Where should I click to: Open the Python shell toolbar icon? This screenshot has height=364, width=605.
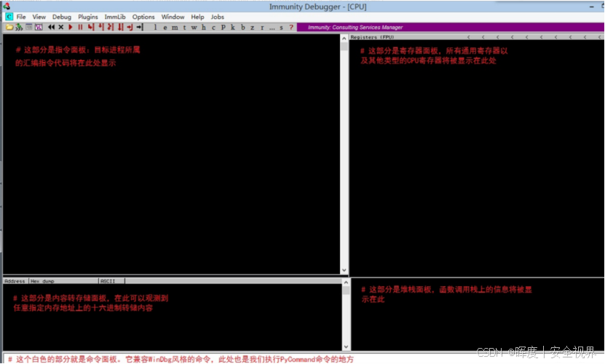(39, 27)
